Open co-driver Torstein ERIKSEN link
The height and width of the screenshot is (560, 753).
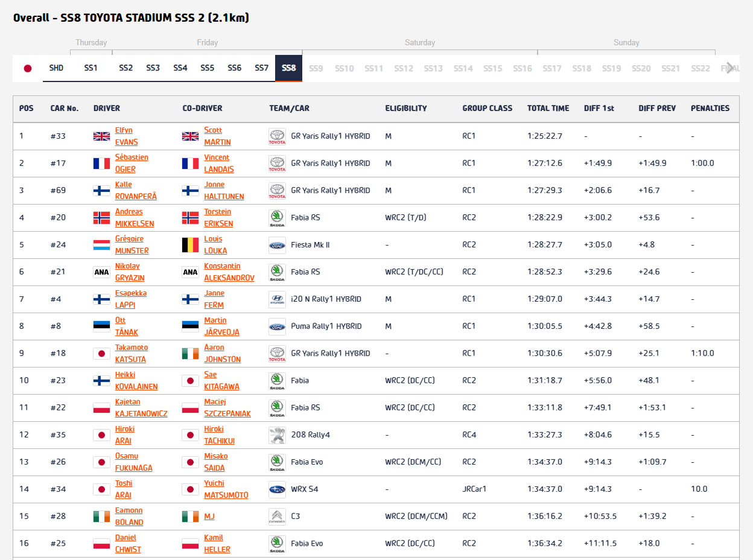point(218,218)
